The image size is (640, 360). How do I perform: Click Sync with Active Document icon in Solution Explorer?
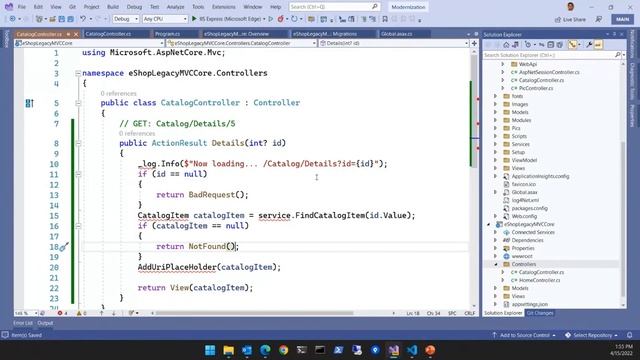(542, 45)
